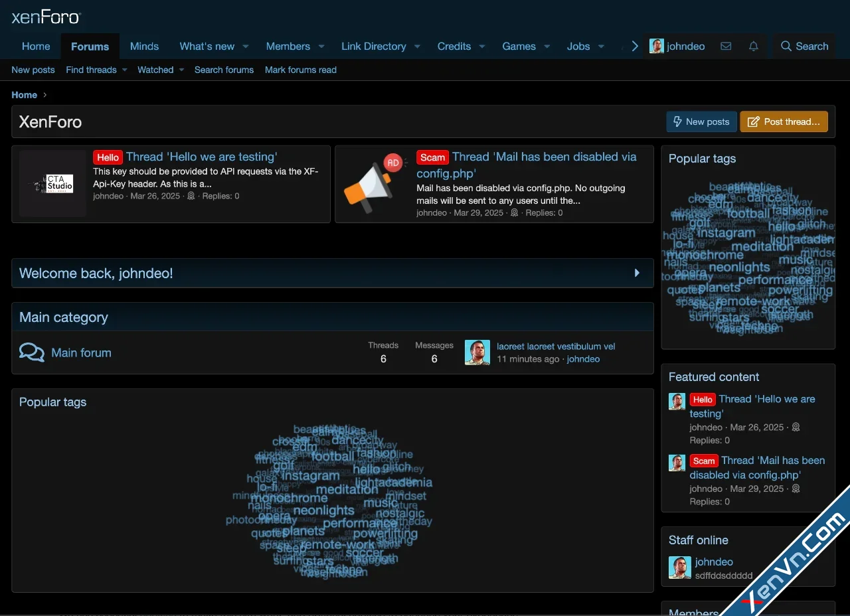
Task: Click the speech-bubble icon beside Main forum
Action: tap(31, 352)
